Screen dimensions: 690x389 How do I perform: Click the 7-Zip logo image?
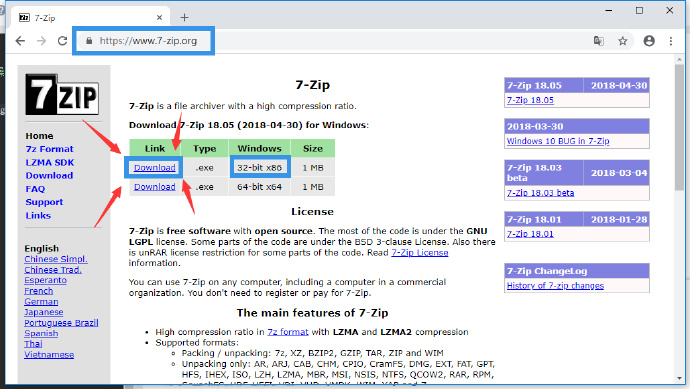62,95
